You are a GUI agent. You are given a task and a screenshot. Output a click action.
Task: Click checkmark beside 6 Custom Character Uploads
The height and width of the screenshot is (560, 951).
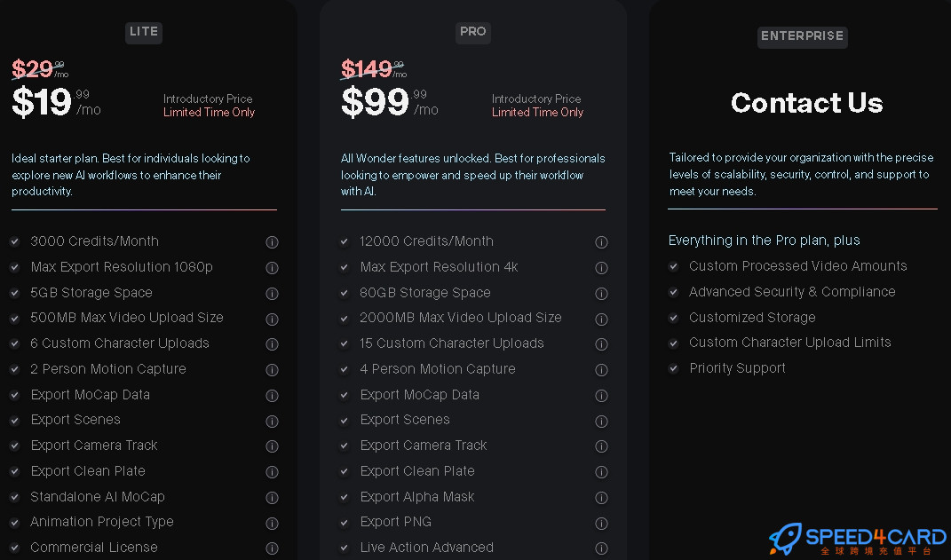point(15,343)
